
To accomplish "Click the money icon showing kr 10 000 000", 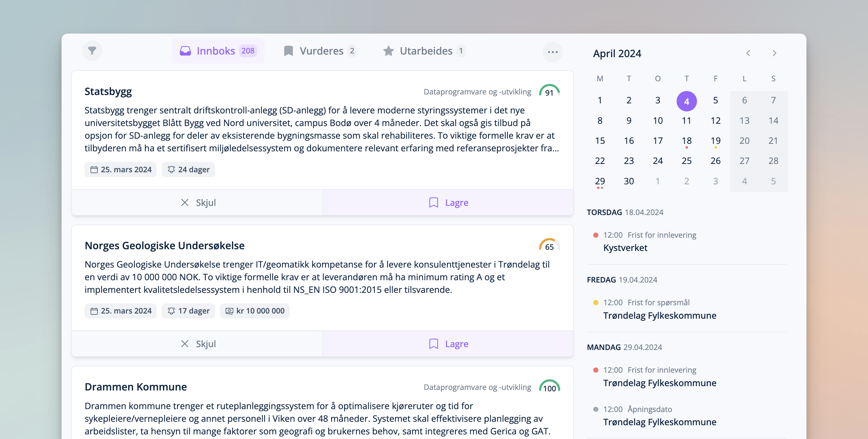I will coord(229,311).
